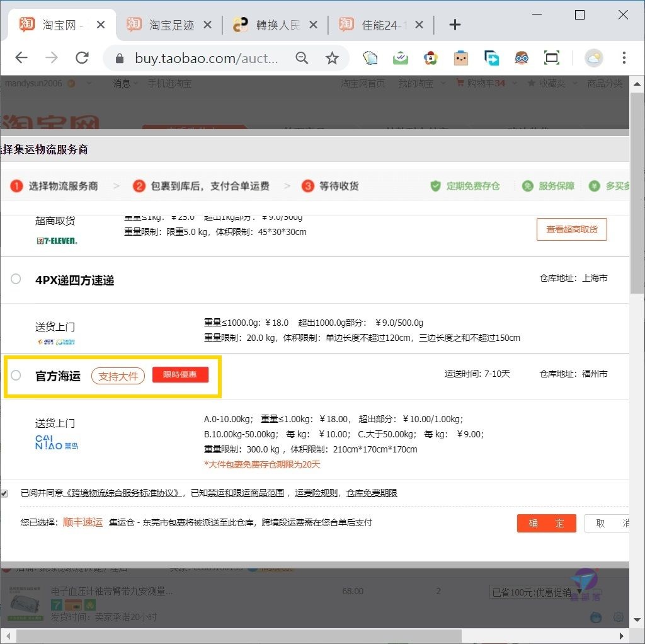
Task: Click the vertical scrollbar thumb
Action: pyautogui.click(x=637, y=193)
